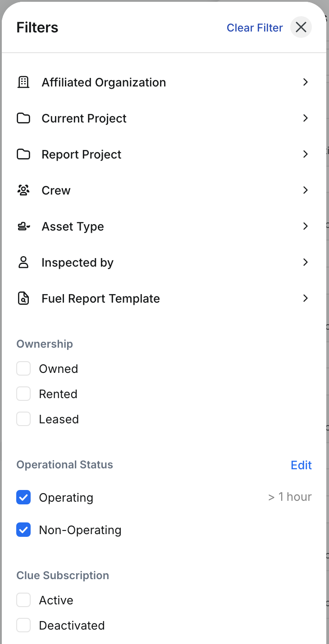Expand Affiliated Organization filter chevron
This screenshot has height=644, width=329.
pyautogui.click(x=306, y=82)
